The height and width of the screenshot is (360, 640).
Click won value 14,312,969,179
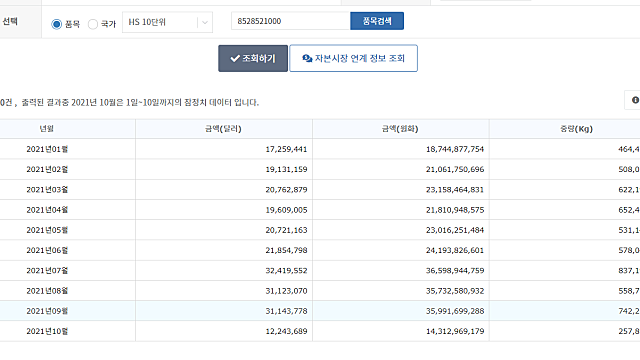pyautogui.click(x=455, y=331)
